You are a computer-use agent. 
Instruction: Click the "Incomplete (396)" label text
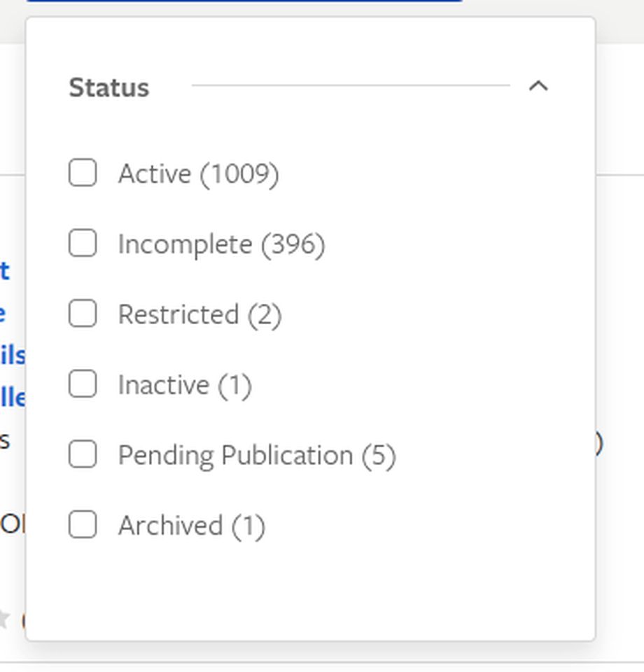221,244
